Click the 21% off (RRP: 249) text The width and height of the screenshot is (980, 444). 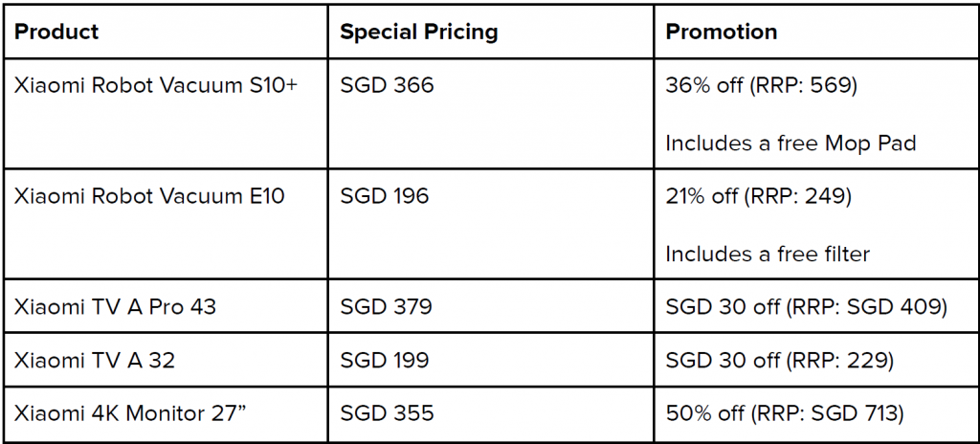coord(758,196)
